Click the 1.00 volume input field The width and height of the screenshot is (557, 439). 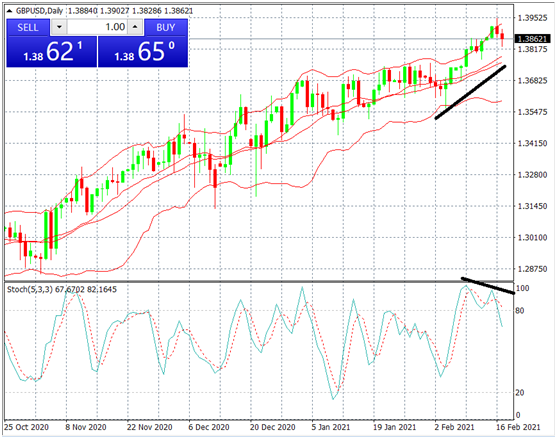coord(97,27)
